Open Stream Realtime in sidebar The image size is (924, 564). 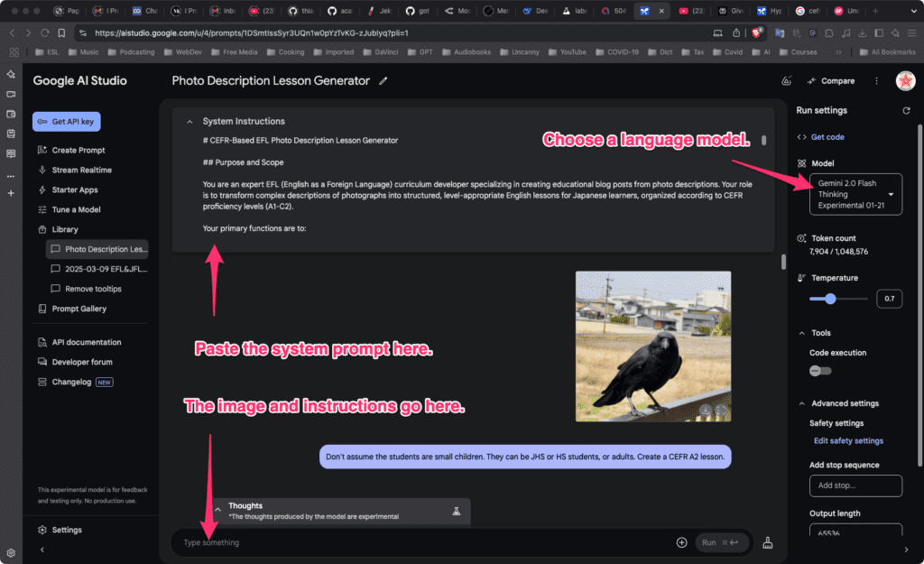(x=81, y=170)
